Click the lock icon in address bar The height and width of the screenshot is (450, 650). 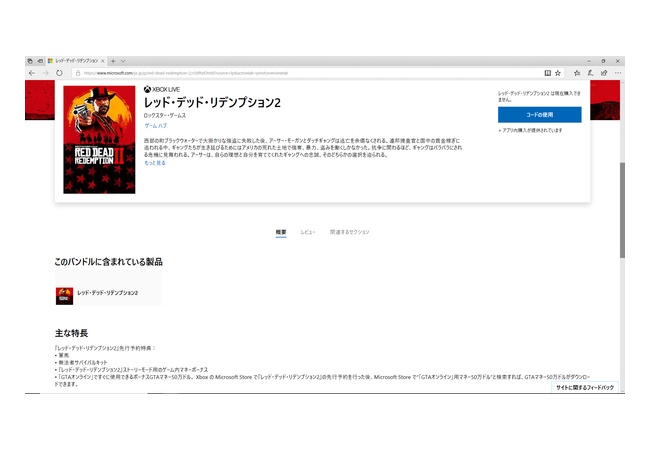pos(78,73)
